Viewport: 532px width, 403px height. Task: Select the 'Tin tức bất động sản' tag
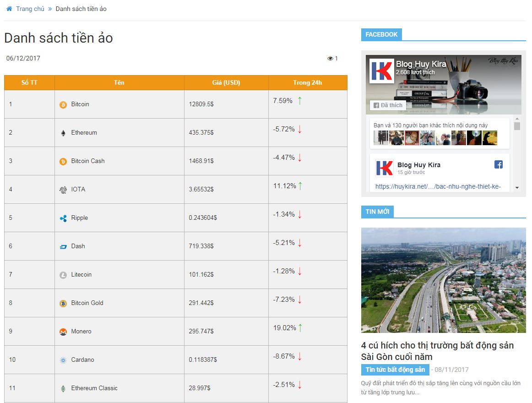pos(395,370)
